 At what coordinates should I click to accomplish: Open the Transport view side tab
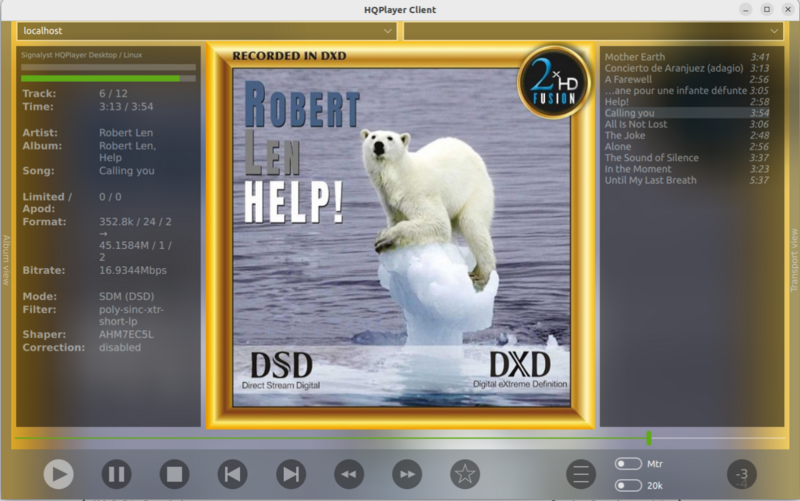point(794,260)
